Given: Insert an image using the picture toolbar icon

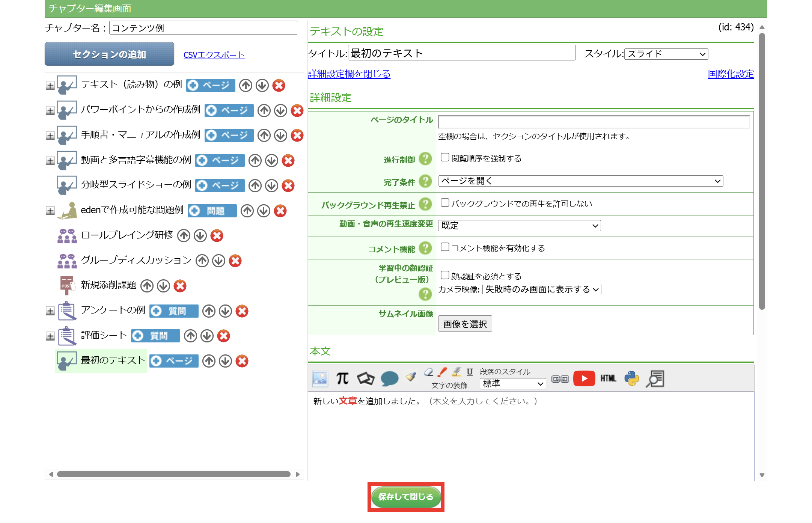Looking at the screenshot, I should [320, 378].
